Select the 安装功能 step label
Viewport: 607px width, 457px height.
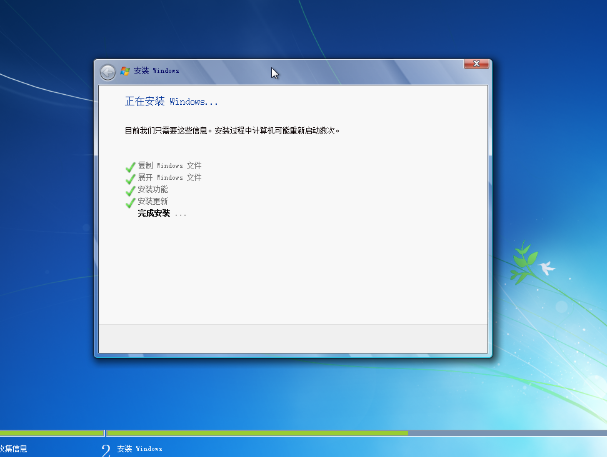coord(153,189)
